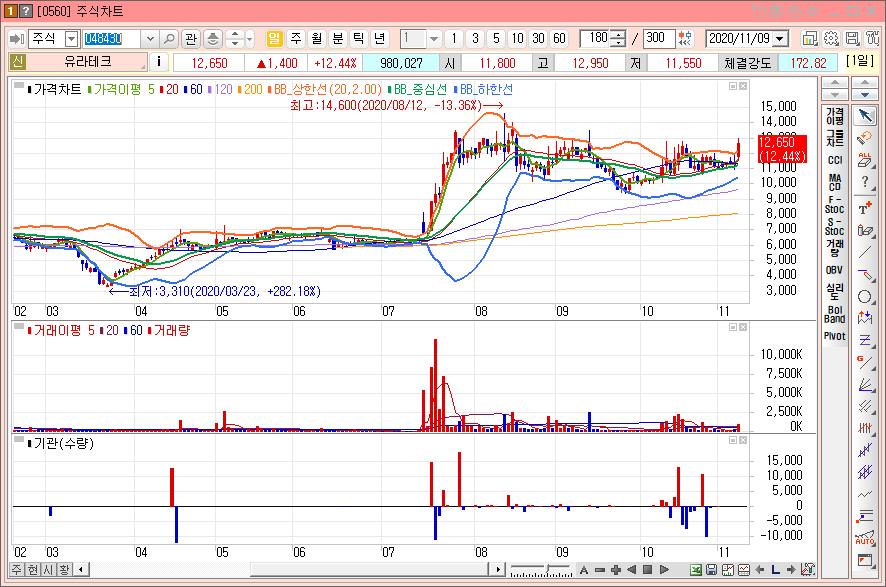Click the up/down stock navigation arrows
This screenshot has width=886, height=587.
pyautogui.click(x=234, y=38)
